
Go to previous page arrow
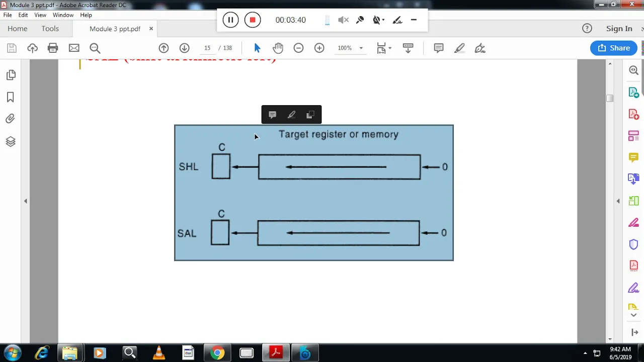[164, 48]
